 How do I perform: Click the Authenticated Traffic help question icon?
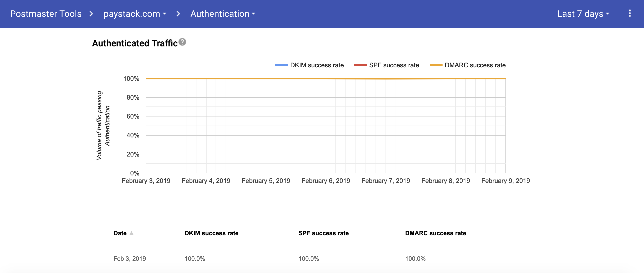click(x=183, y=42)
